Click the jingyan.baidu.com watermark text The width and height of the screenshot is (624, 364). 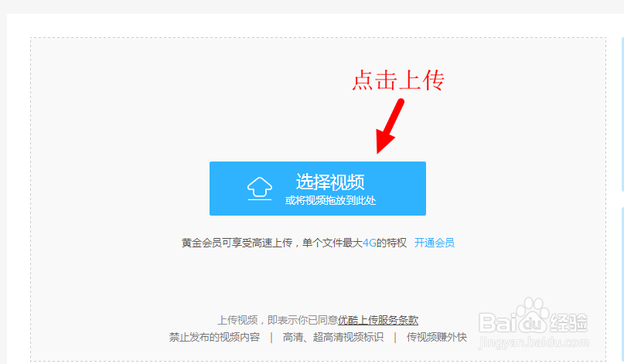534,342
